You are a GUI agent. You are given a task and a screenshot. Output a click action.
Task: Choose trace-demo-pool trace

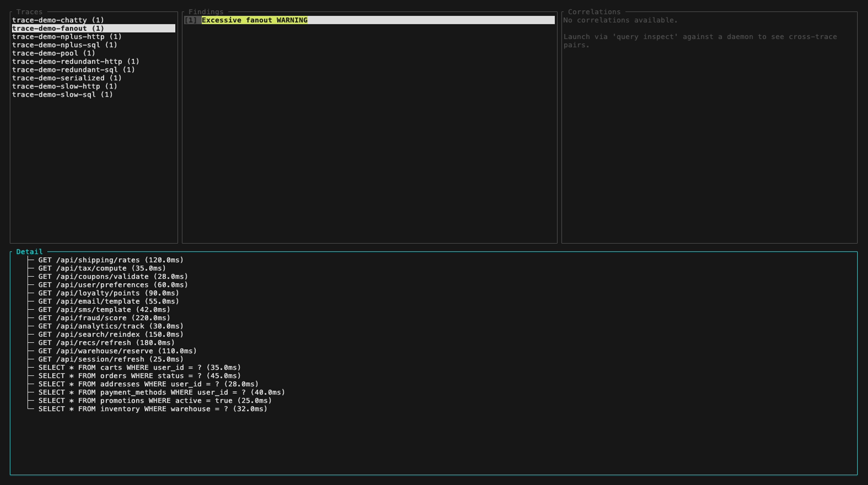pyautogui.click(x=54, y=53)
